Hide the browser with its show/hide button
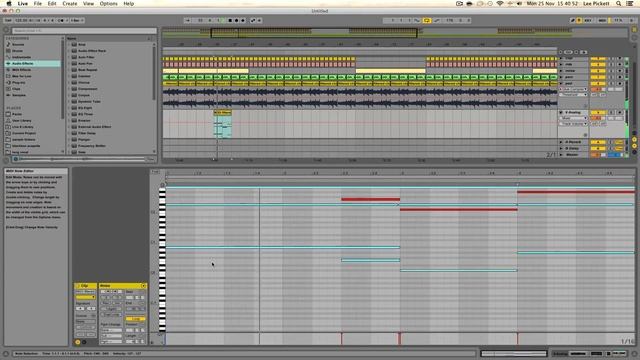Screen dimensions: 640x360 tap(6, 30)
